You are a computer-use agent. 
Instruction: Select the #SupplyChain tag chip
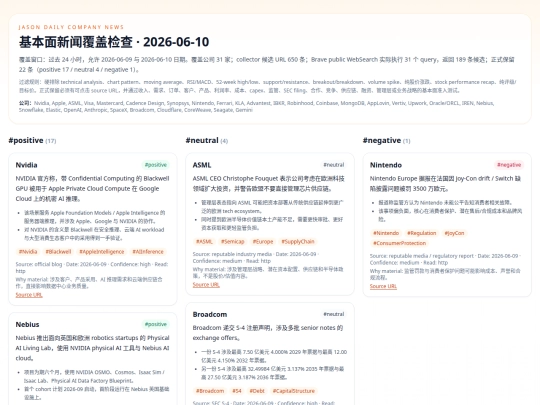[298, 242]
